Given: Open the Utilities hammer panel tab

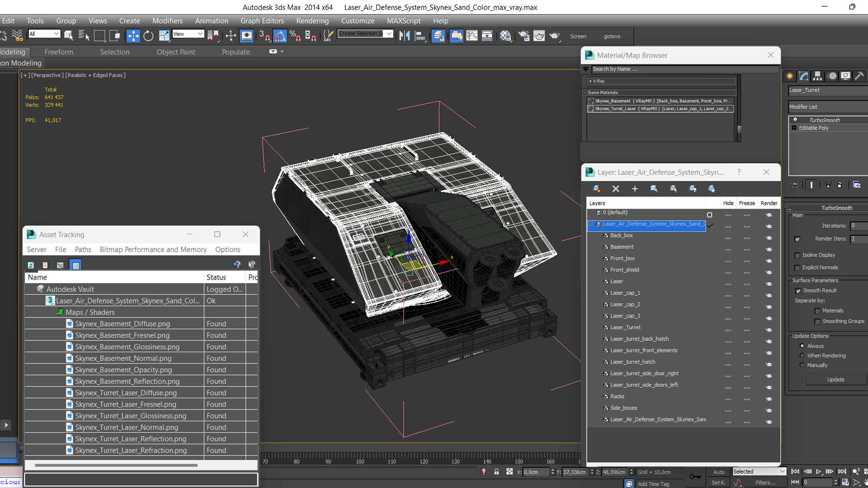Looking at the screenshot, I should 859,76.
